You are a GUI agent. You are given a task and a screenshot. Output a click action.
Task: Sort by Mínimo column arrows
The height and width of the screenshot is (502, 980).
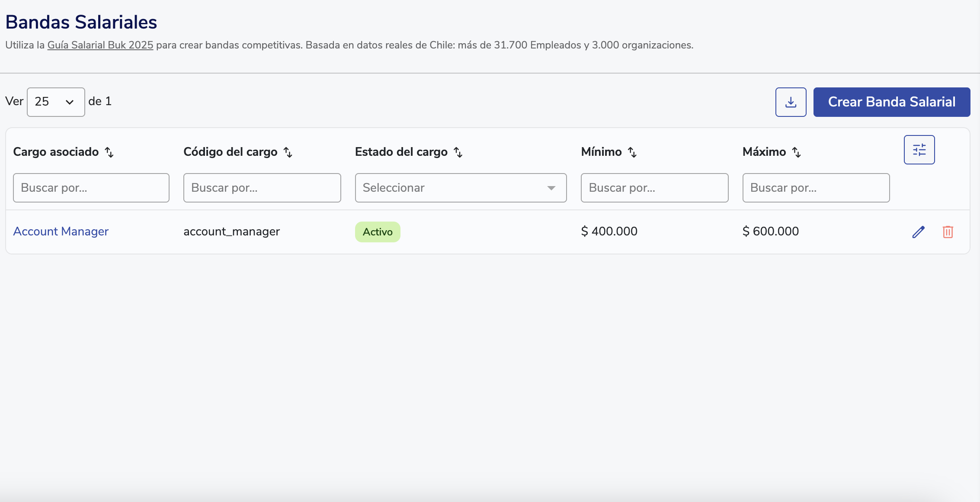(632, 152)
